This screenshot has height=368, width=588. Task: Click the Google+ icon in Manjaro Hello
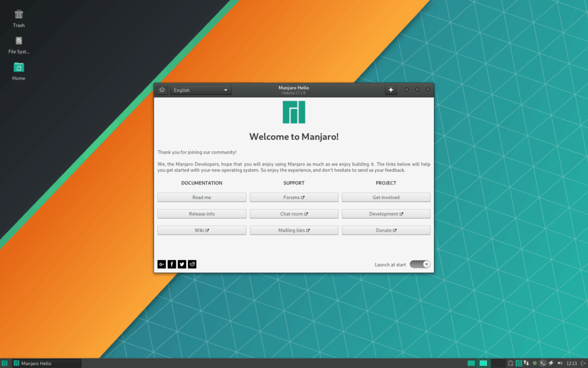161,264
